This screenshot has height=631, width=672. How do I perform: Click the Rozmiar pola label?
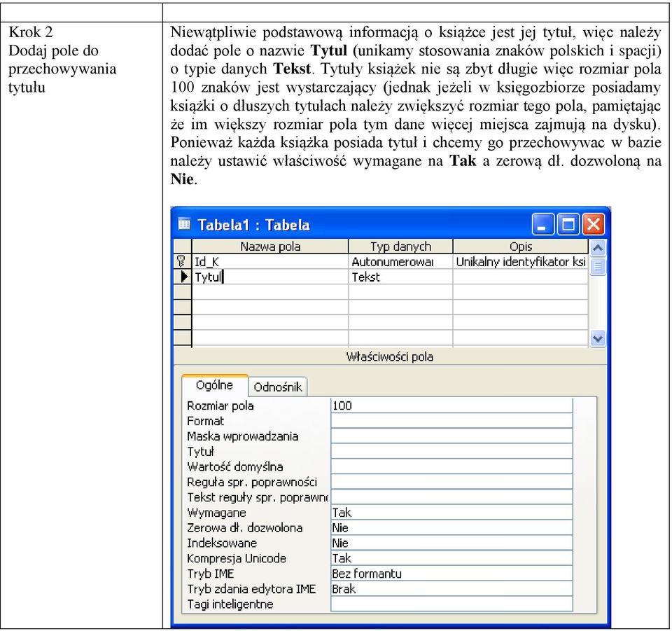(220, 405)
